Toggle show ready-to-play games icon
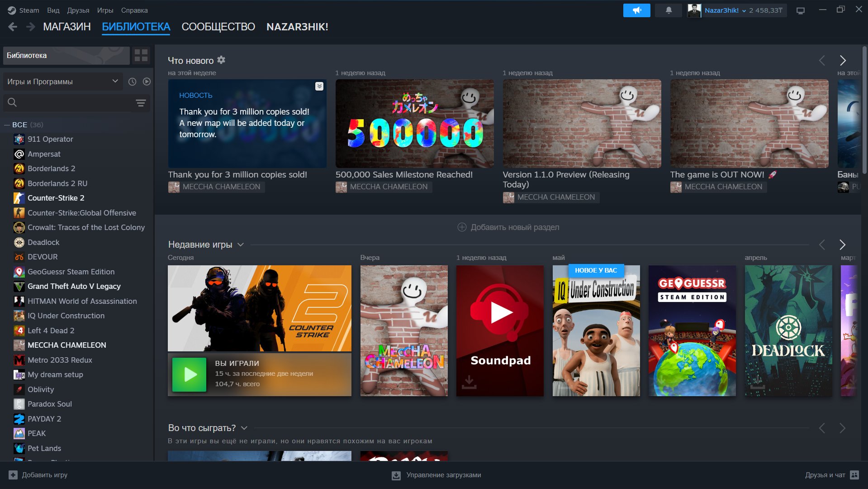The width and height of the screenshot is (868, 489). [x=147, y=81]
